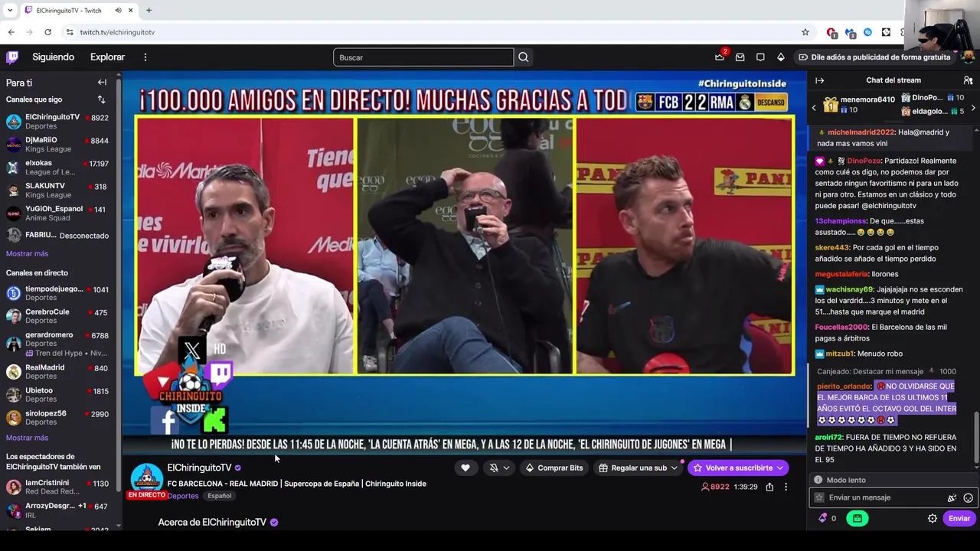Bookmark page with star icon

point(805,32)
